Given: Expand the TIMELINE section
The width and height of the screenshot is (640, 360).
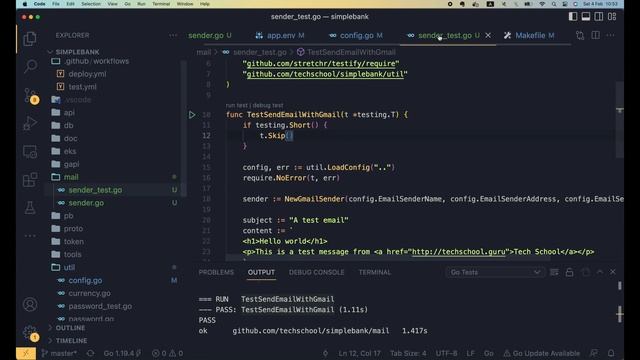Looking at the screenshot, I should point(71,341).
